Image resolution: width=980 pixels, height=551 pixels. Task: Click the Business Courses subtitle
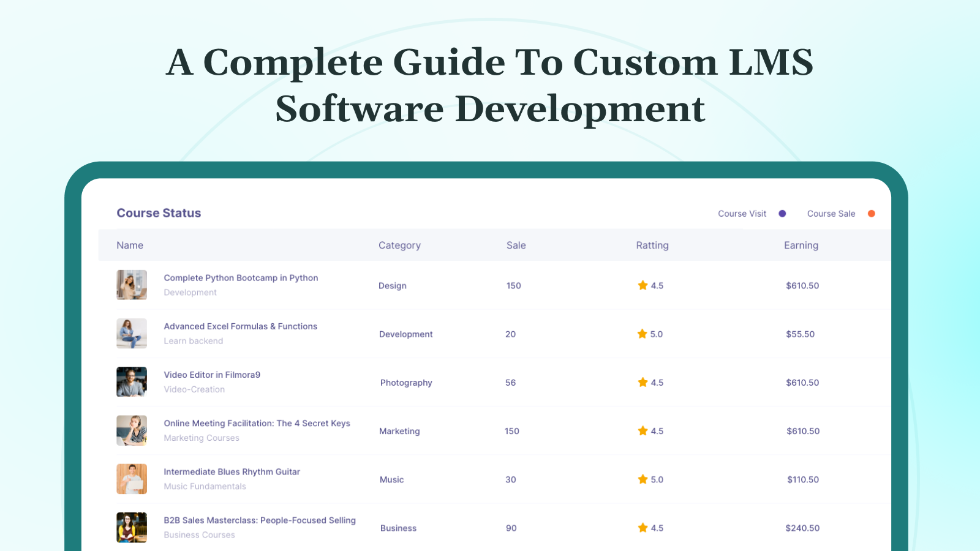pos(199,534)
